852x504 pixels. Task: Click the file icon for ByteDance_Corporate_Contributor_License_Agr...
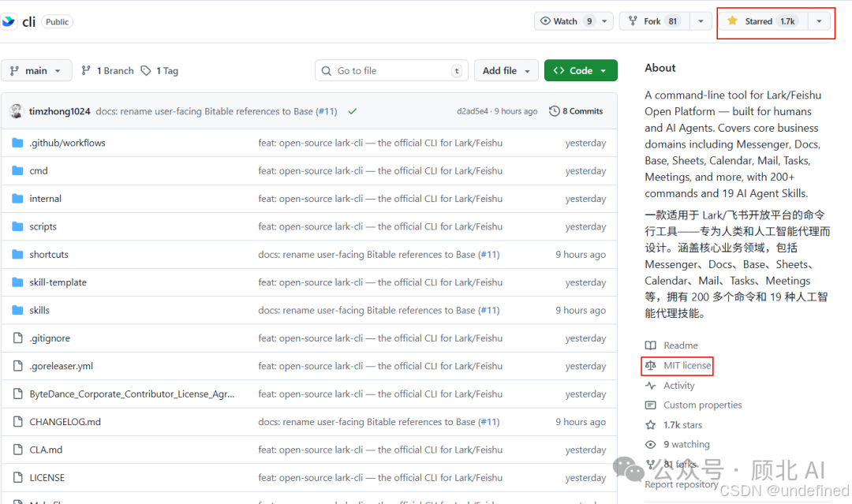18,394
